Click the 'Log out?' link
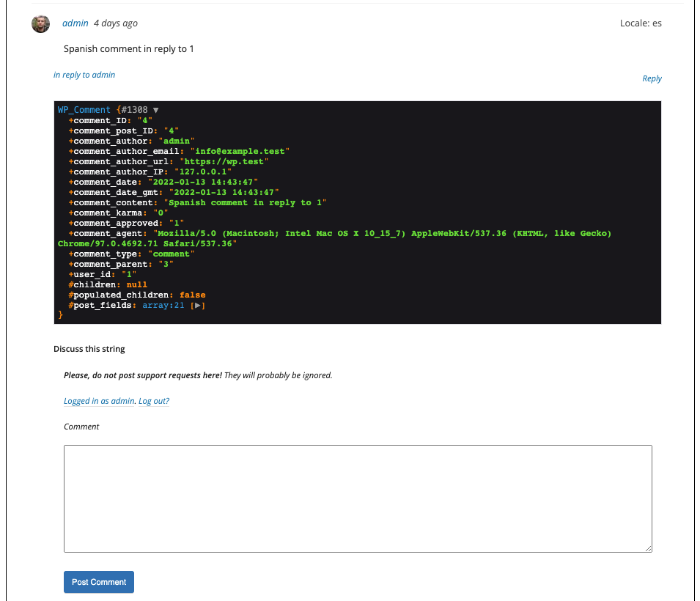Image resolution: width=700 pixels, height=601 pixels. [154, 401]
